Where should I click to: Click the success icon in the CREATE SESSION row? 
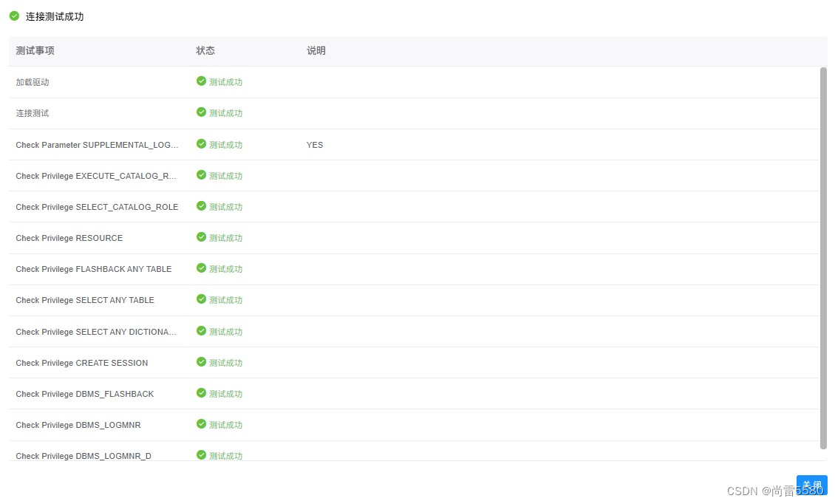click(x=201, y=362)
